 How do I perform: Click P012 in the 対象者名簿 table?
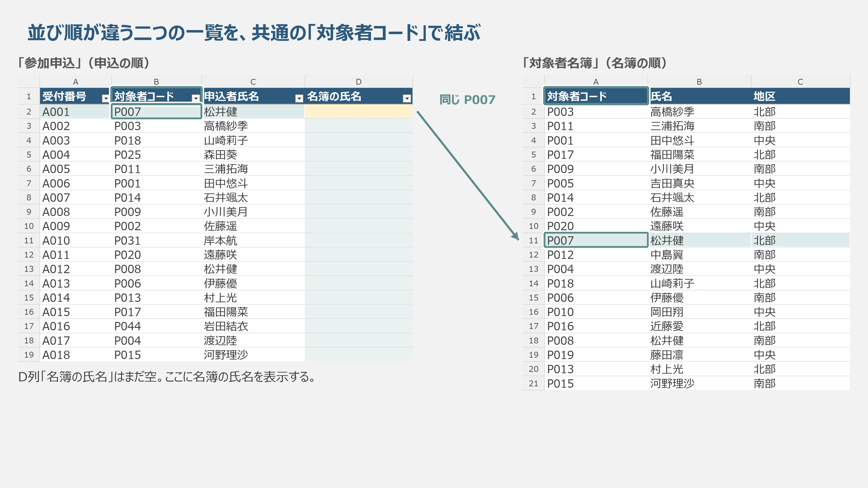coord(596,255)
